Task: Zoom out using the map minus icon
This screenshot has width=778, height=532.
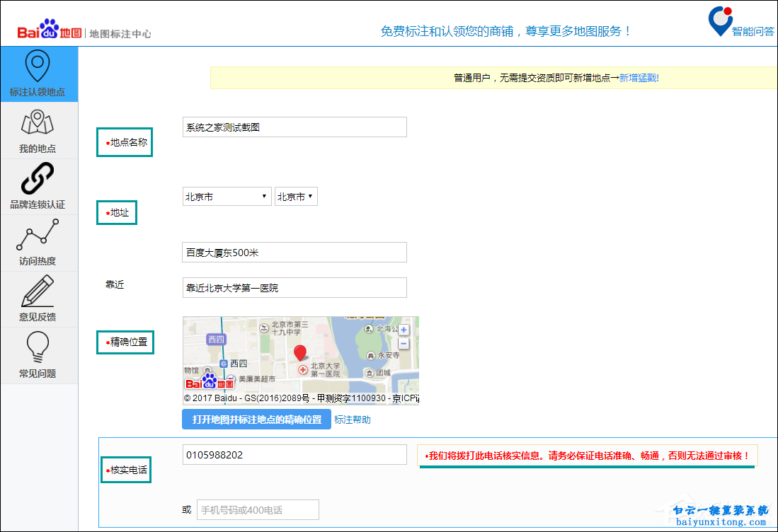Action: click(404, 343)
